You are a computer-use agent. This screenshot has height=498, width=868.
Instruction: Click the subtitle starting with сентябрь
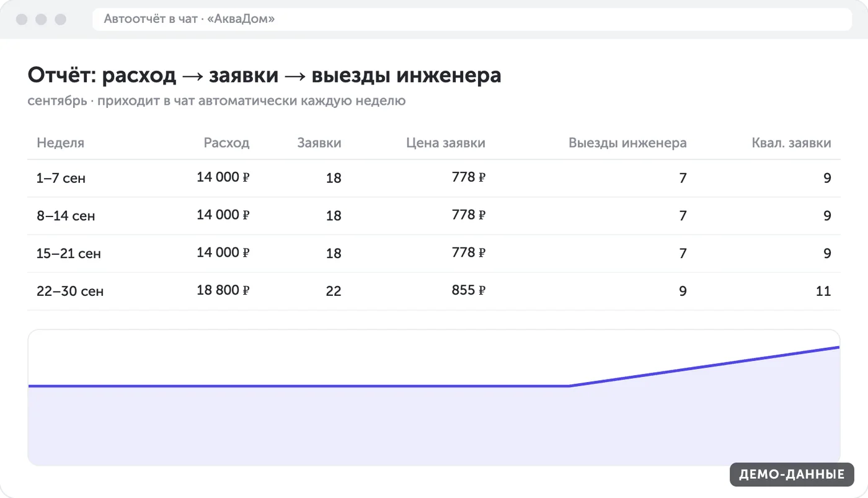pos(216,100)
